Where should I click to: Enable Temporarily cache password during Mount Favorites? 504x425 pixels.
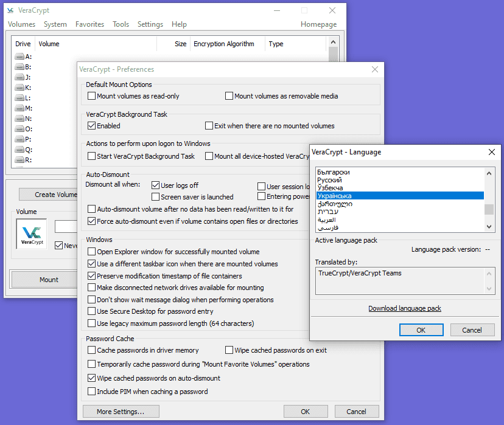pyautogui.click(x=91, y=364)
